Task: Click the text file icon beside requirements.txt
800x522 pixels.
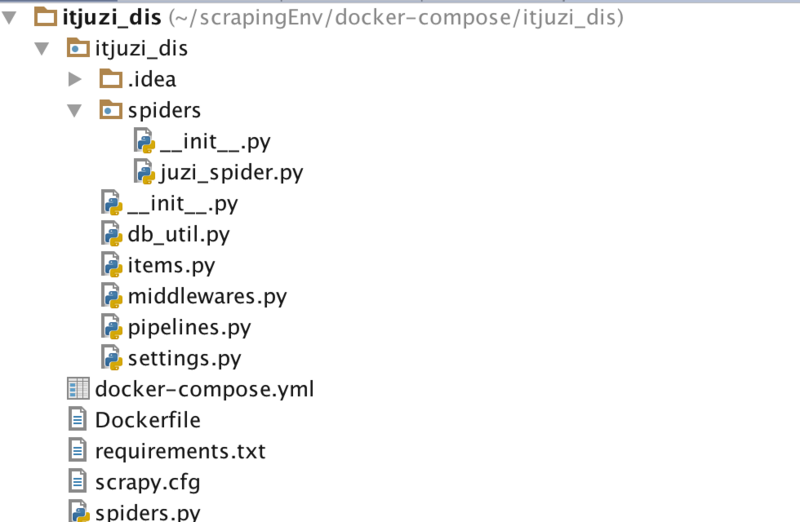Action: point(78,450)
